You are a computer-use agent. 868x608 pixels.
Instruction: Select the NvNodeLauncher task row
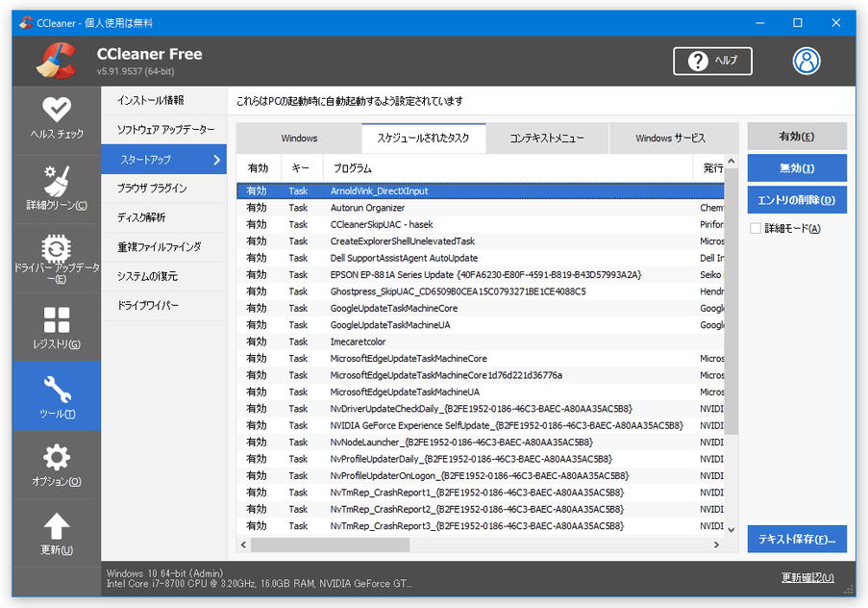[481, 443]
